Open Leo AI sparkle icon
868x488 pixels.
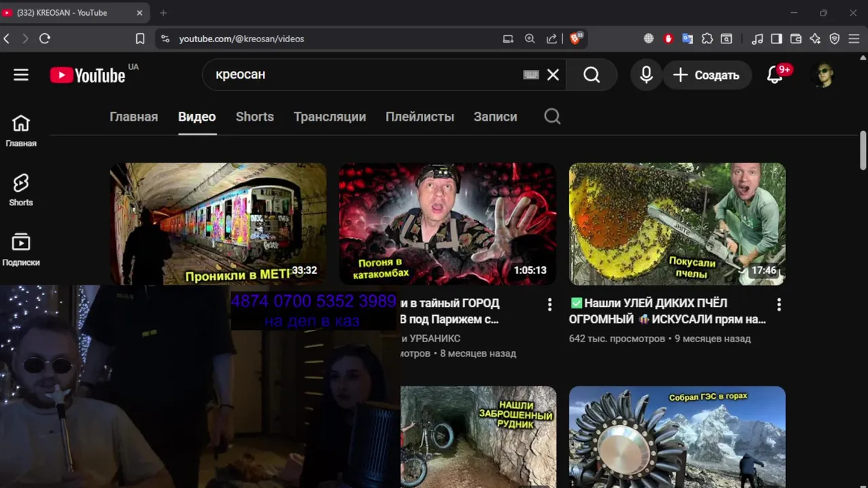click(x=815, y=39)
